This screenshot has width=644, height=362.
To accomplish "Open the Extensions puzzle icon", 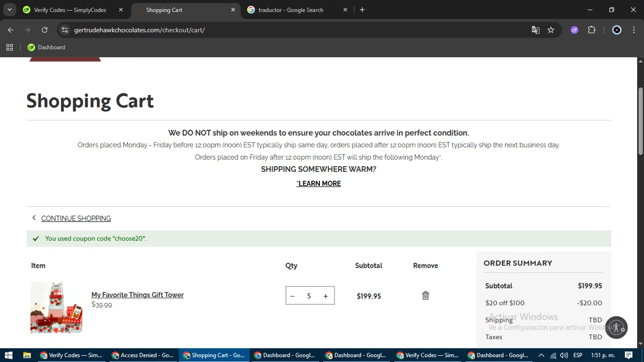I will pyautogui.click(x=592, y=30).
